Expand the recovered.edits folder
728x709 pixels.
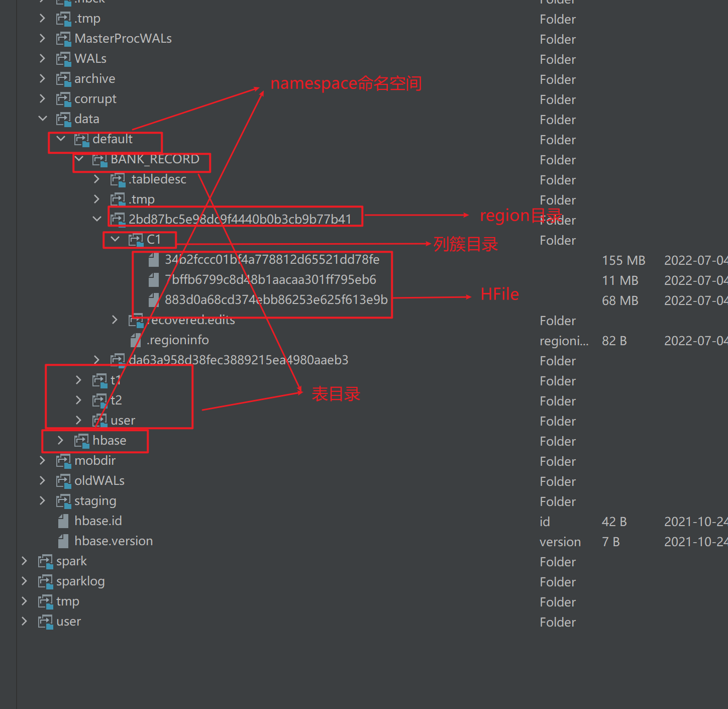pyautogui.click(x=115, y=320)
